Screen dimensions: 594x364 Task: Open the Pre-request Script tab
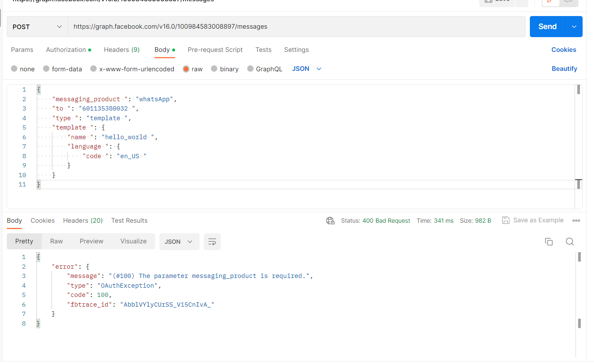coord(215,50)
